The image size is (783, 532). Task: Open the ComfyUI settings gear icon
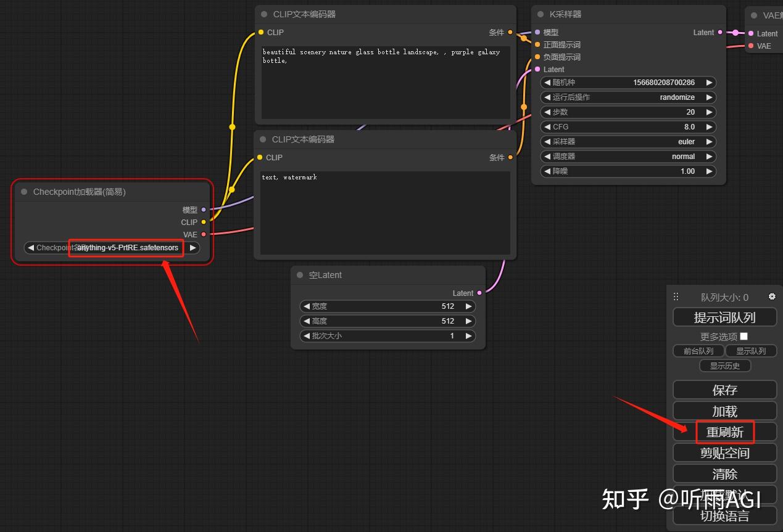771,297
